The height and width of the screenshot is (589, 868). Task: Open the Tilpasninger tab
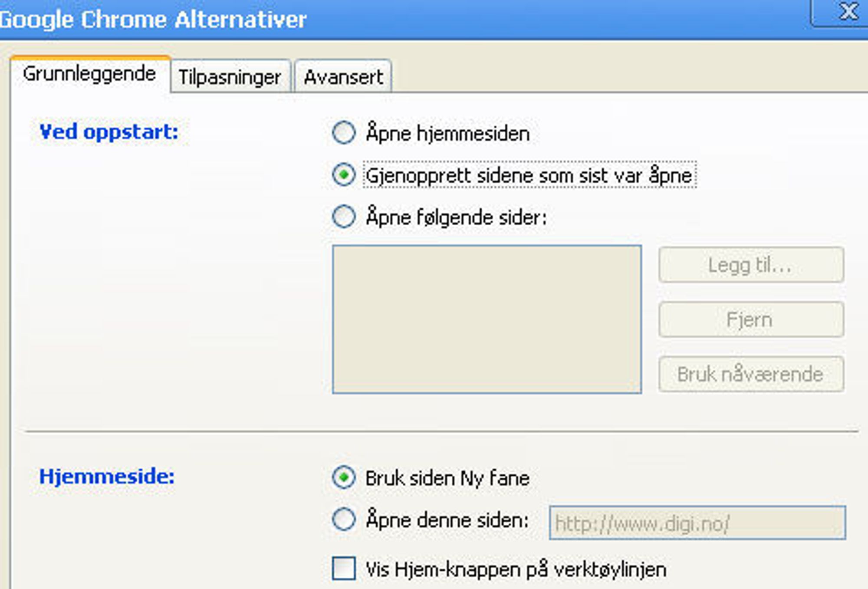coord(230,76)
